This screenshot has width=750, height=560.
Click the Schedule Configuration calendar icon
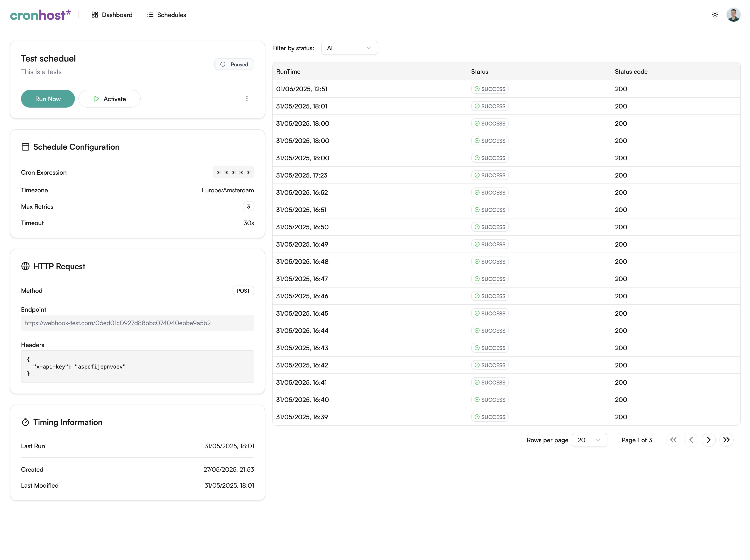click(25, 147)
